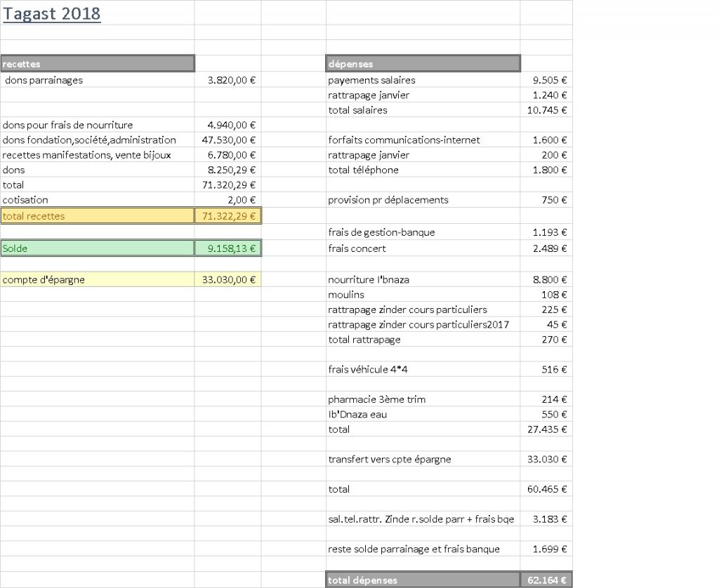Select the 200 € value
The image size is (719, 588).
coord(554,155)
